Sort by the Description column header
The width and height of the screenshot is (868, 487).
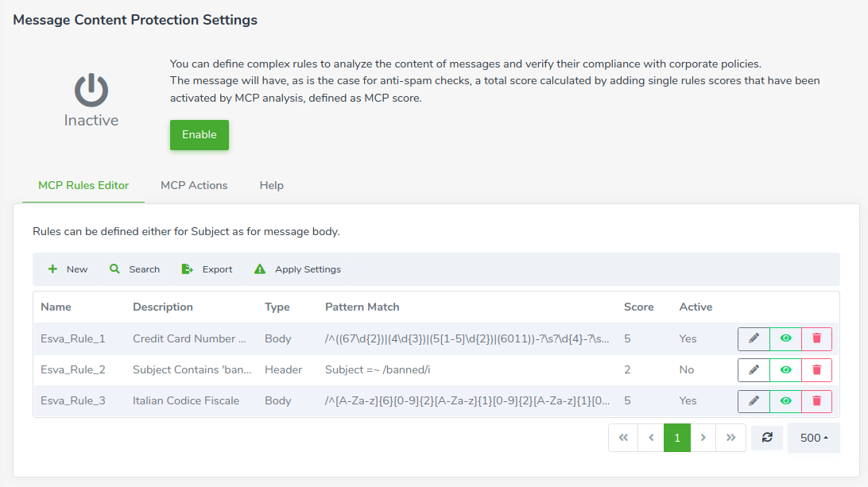click(163, 307)
